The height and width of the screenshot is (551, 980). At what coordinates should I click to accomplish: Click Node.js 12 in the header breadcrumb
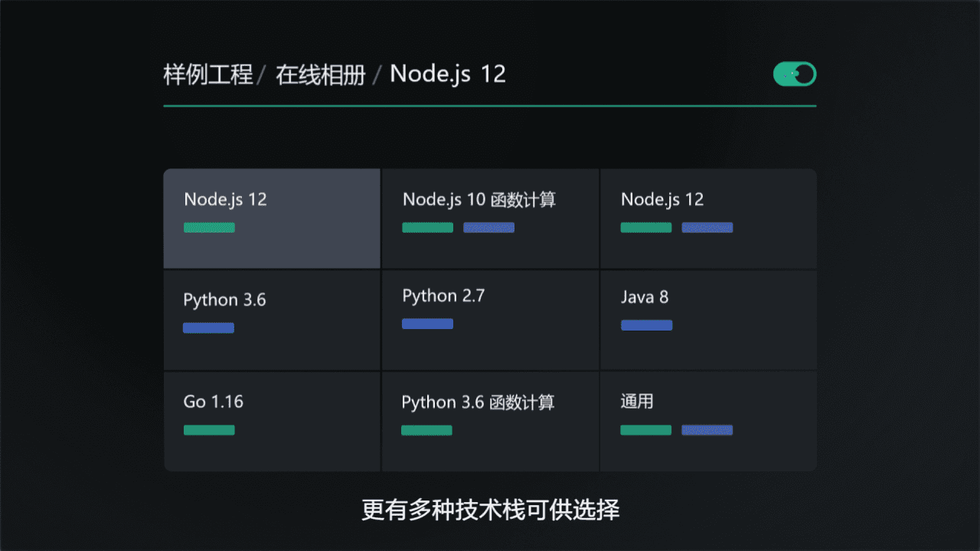click(x=448, y=74)
